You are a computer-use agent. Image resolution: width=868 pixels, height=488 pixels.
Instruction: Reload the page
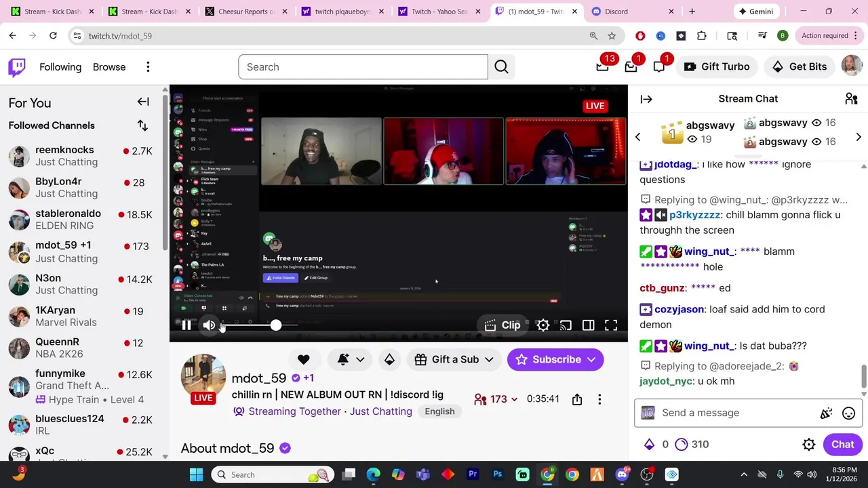[54, 36]
